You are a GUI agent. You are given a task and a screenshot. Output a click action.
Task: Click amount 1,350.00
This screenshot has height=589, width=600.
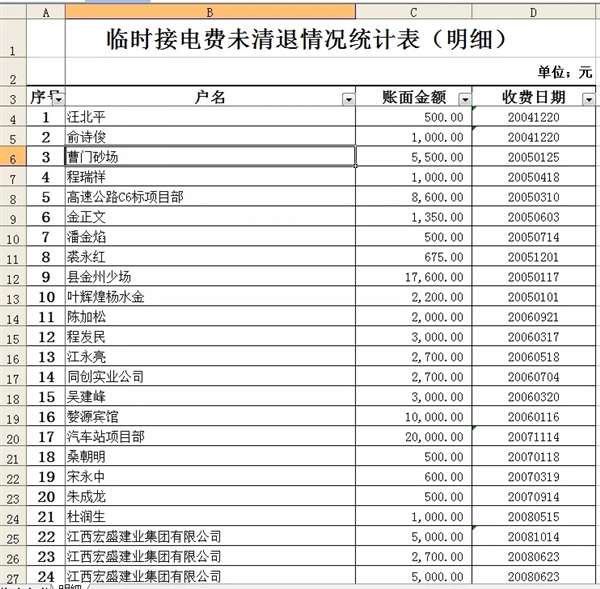414,217
